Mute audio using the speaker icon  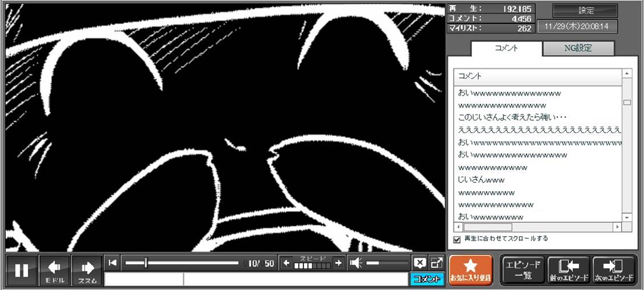356,263
